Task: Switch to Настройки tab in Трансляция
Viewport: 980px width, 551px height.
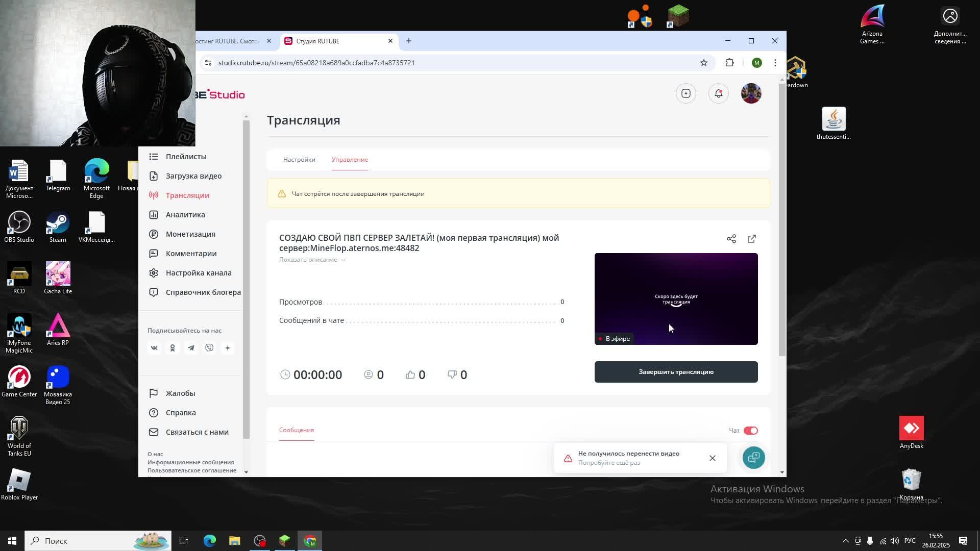Action: (299, 160)
